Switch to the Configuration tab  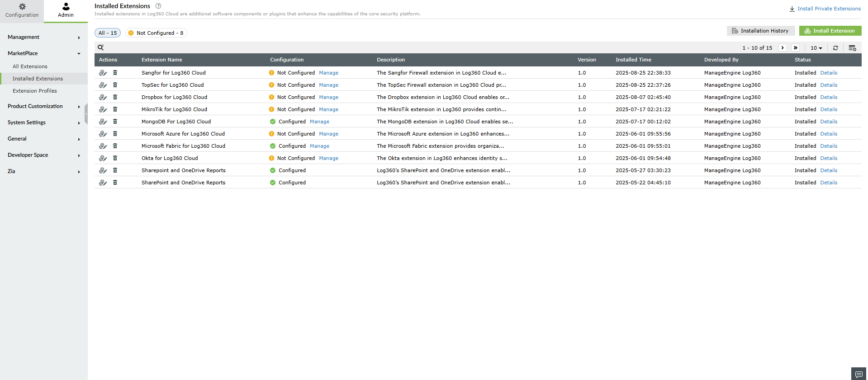tap(22, 10)
